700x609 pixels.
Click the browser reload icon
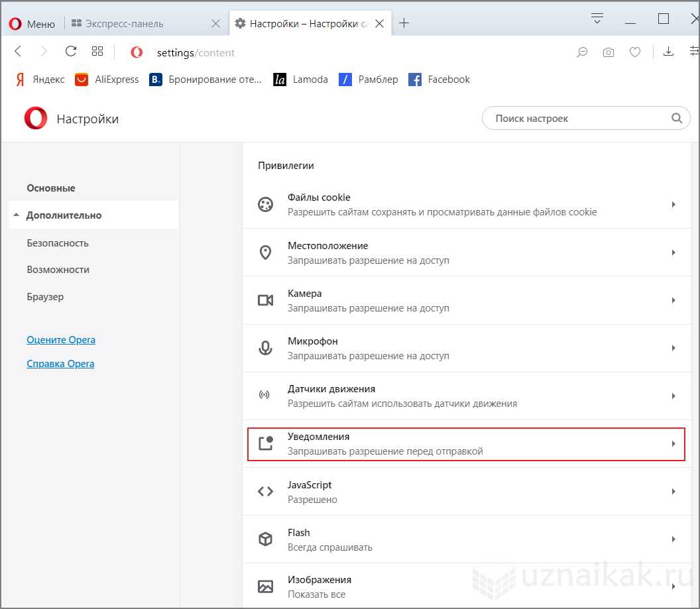71,52
